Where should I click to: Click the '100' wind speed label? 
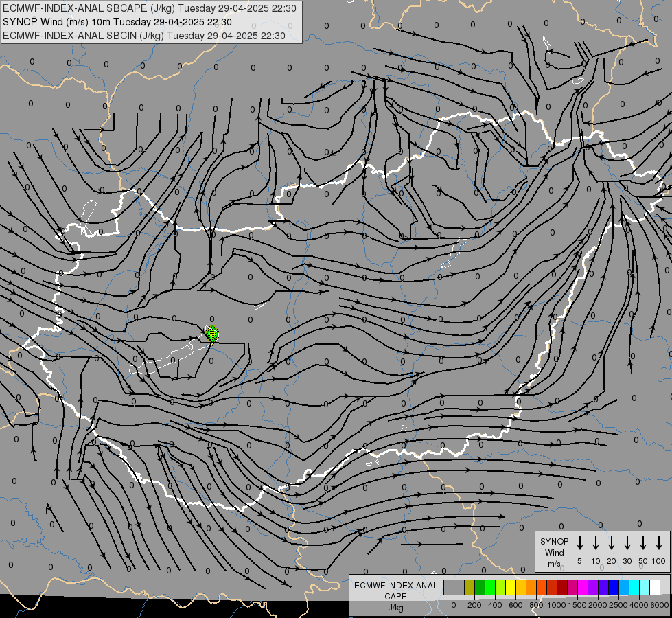[659, 561]
